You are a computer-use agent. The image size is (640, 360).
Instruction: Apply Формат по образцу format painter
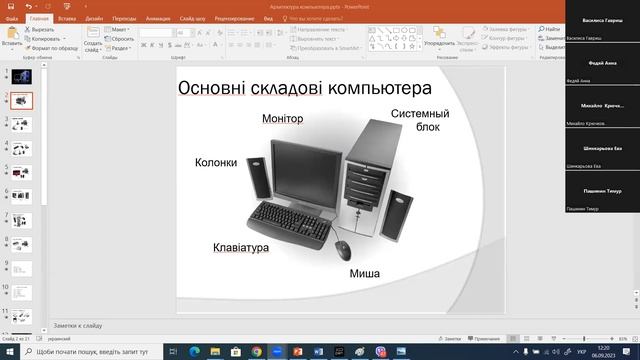51,48
